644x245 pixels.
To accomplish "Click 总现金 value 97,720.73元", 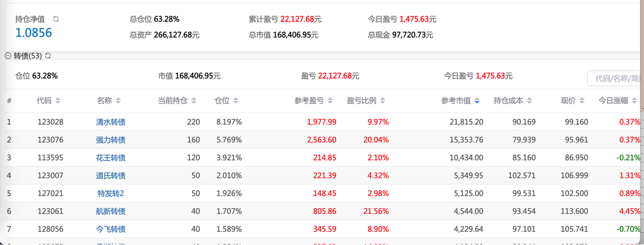I will (x=412, y=35).
